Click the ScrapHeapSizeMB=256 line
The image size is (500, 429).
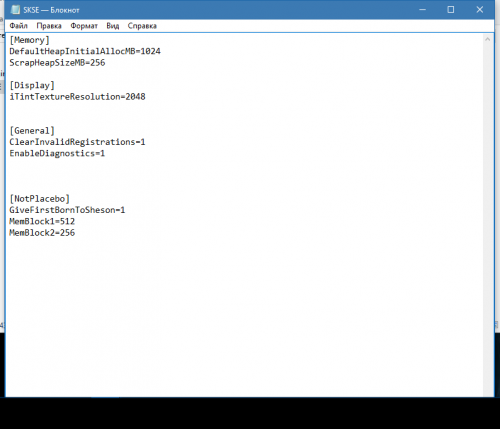pyautogui.click(x=57, y=63)
